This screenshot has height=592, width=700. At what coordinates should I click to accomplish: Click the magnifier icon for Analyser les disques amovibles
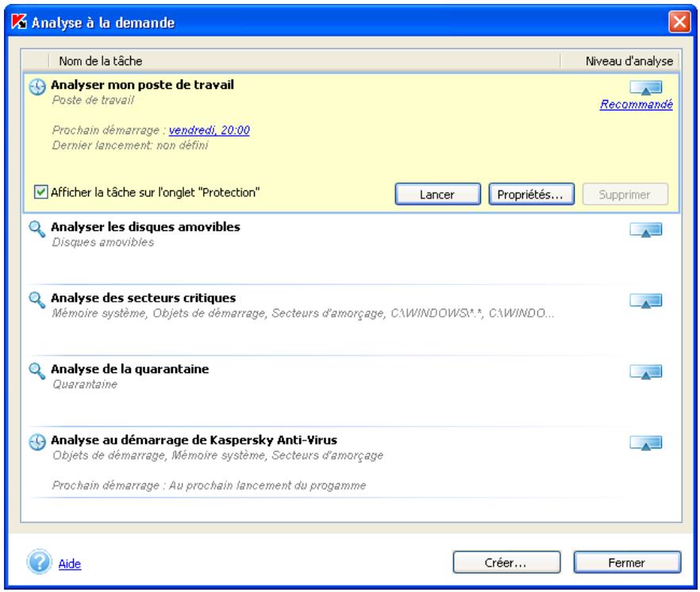[37, 229]
